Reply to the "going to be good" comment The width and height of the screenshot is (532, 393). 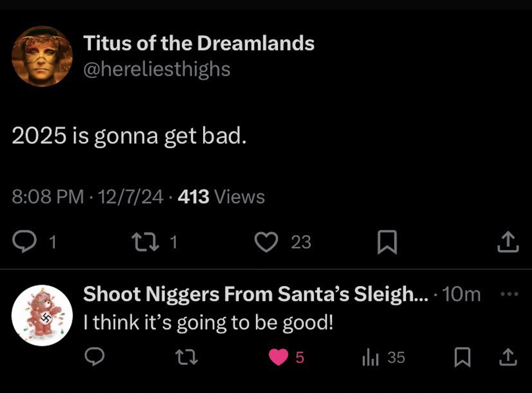94,357
